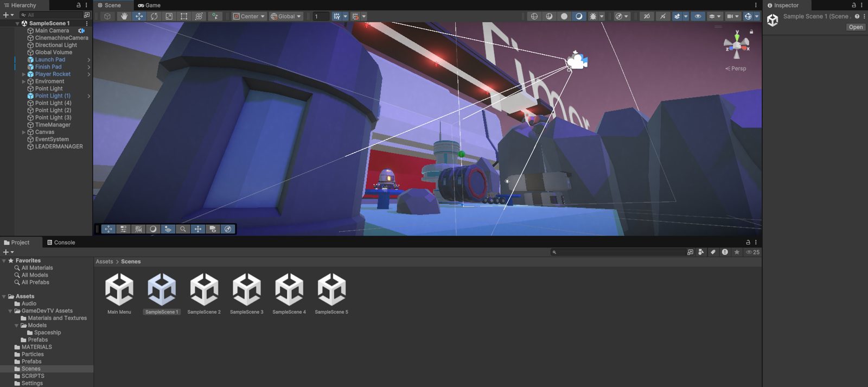Toggle scene effects (skybox, fog) button

coord(677,16)
